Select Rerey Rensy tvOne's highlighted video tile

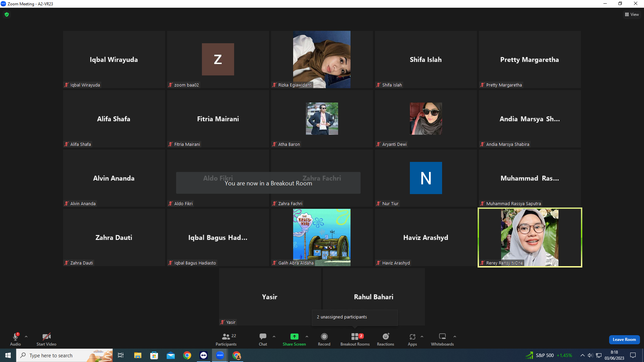(530, 237)
